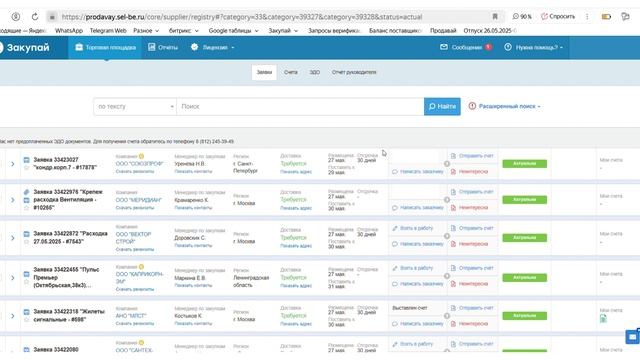The image size is (640, 360).
Task: Click the yellow badge next to ООО "СОЮЗПРОФ" company
Action: point(141,156)
